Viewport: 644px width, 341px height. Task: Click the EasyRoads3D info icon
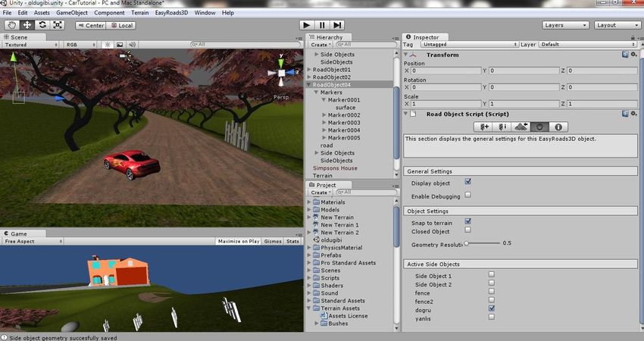point(558,127)
